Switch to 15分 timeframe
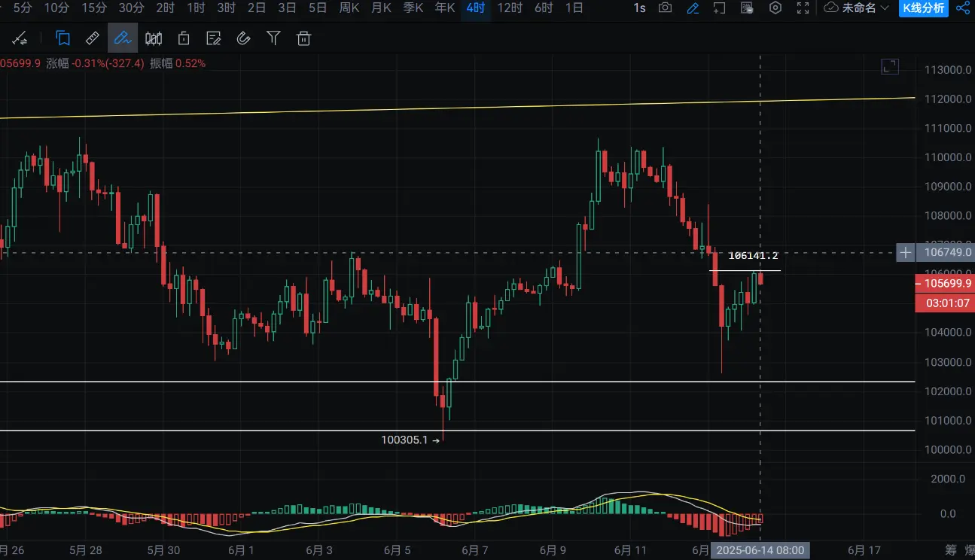 click(x=94, y=8)
